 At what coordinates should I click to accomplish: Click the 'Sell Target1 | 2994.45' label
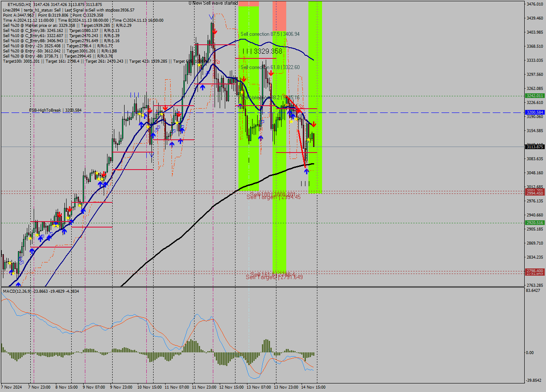273,197
